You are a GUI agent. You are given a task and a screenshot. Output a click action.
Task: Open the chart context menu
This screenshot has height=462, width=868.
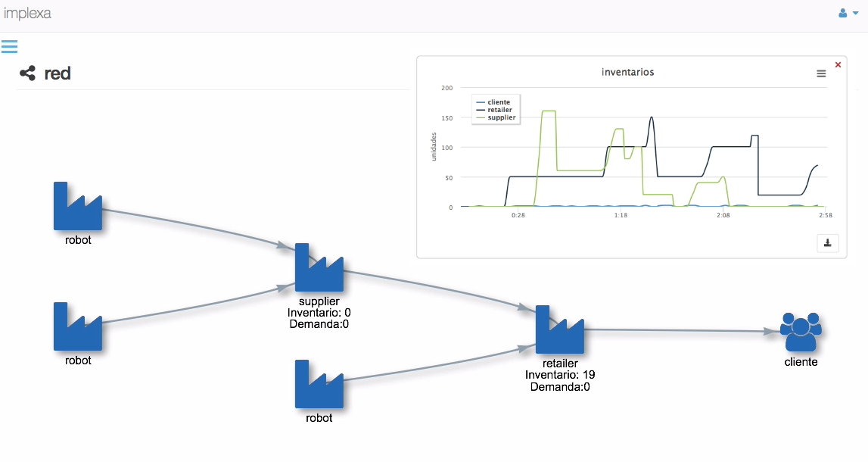(821, 73)
